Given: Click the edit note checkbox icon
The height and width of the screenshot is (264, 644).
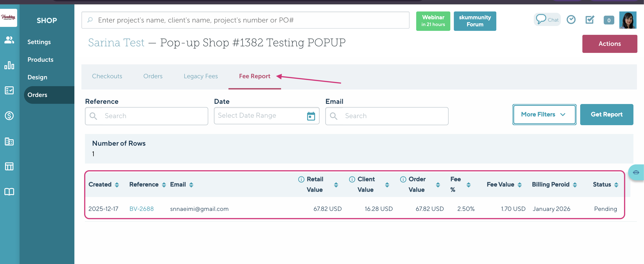Looking at the screenshot, I should [x=589, y=20].
